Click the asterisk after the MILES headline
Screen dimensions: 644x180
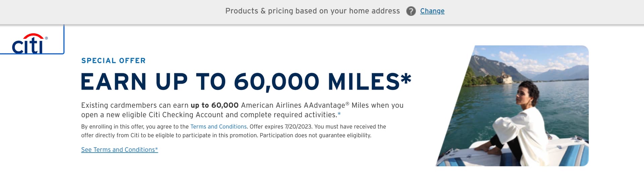406,79
